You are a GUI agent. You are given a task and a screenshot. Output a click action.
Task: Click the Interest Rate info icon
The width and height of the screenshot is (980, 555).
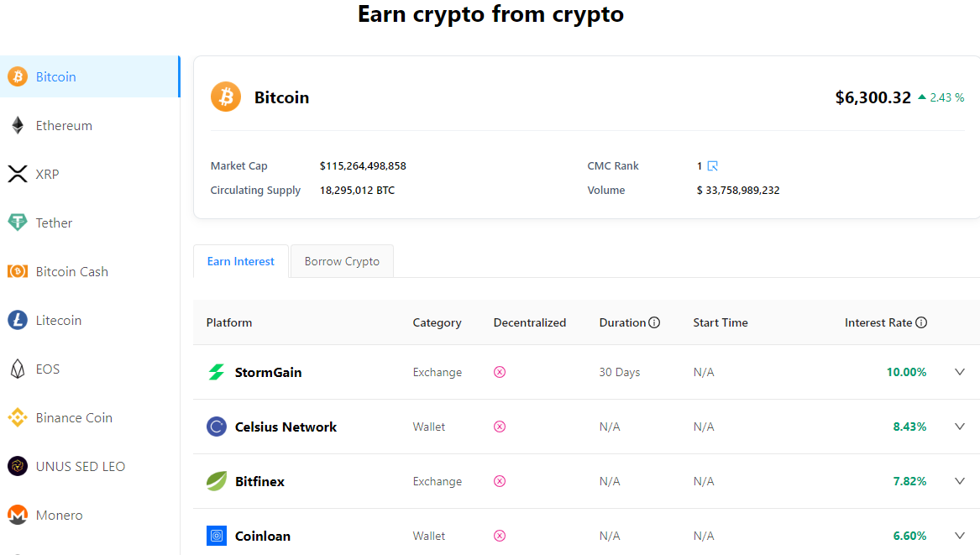click(x=921, y=322)
